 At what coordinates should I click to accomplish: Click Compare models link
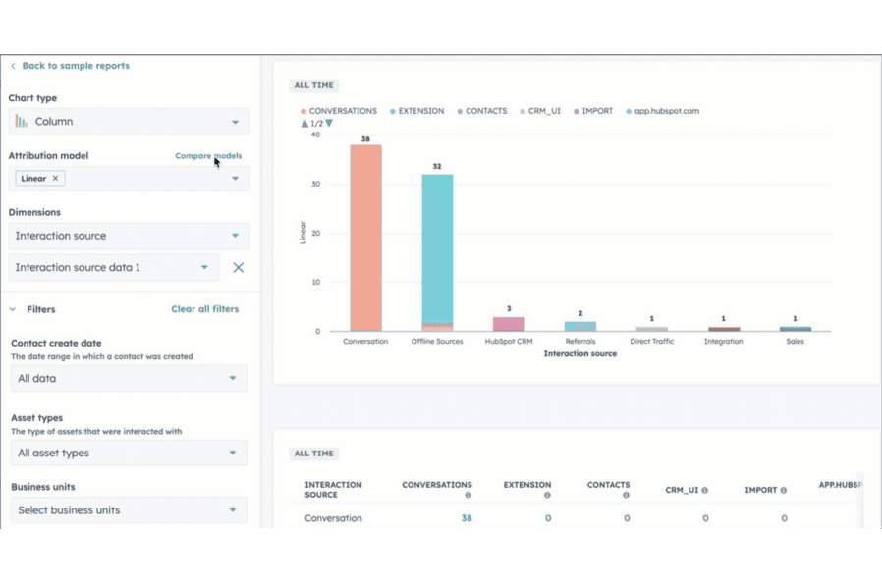[208, 155]
